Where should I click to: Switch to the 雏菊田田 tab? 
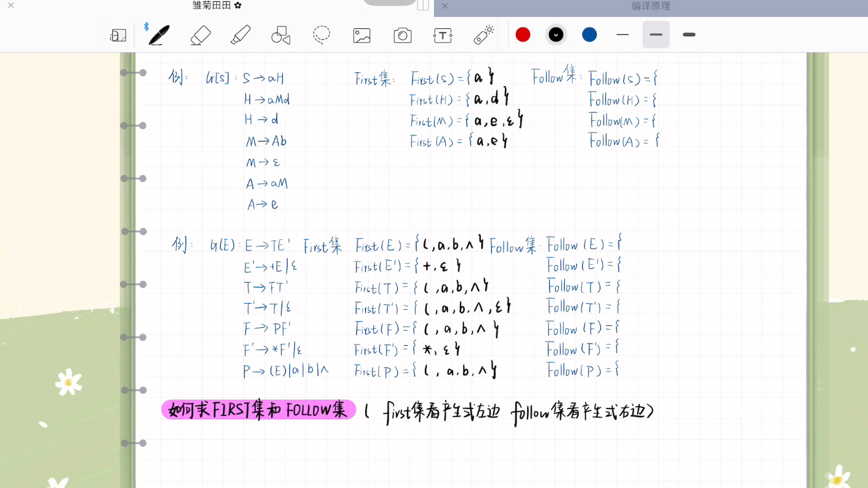coord(217,5)
